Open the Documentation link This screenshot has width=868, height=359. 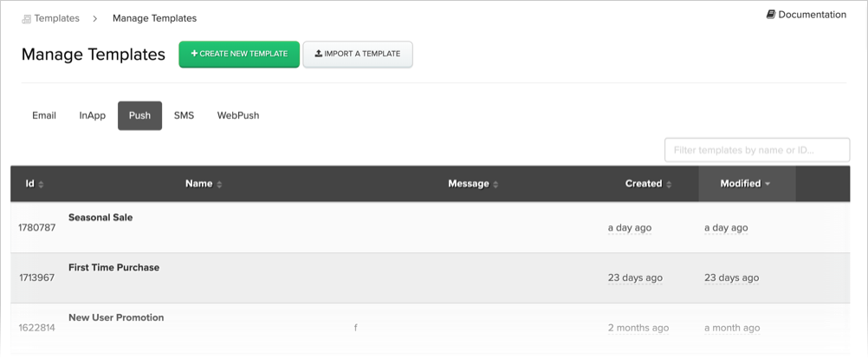[812, 15]
